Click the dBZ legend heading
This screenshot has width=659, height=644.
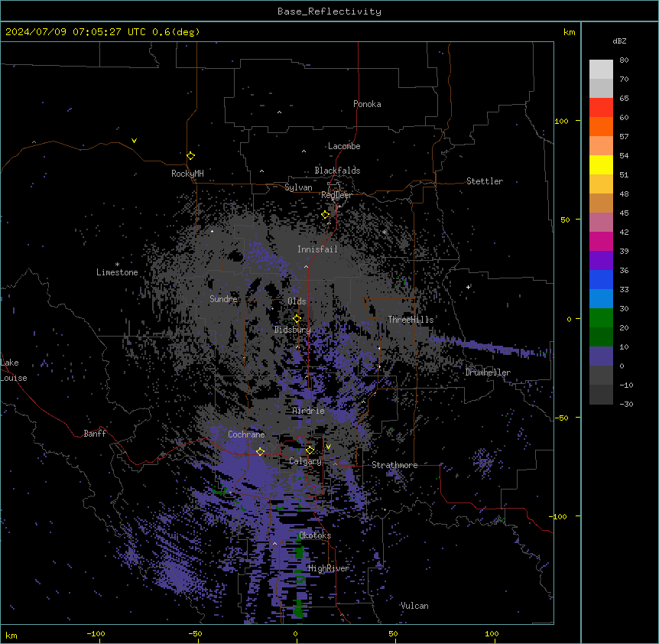tap(619, 41)
